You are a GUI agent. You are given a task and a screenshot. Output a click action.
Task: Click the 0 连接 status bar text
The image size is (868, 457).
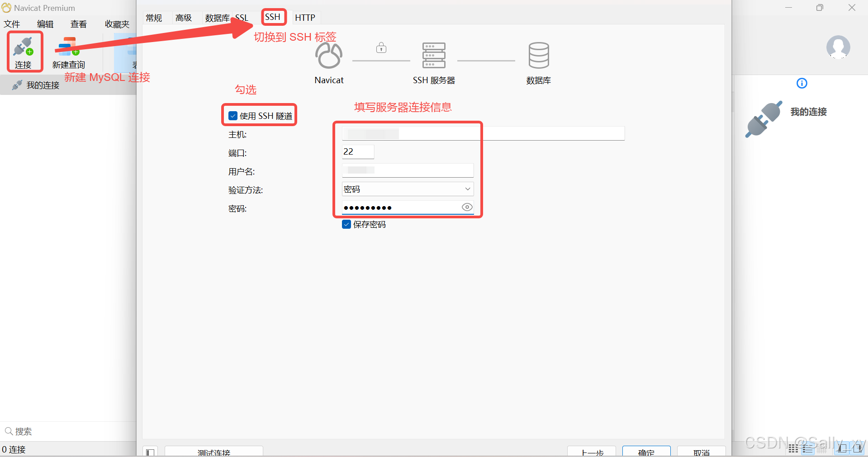[x=14, y=449]
